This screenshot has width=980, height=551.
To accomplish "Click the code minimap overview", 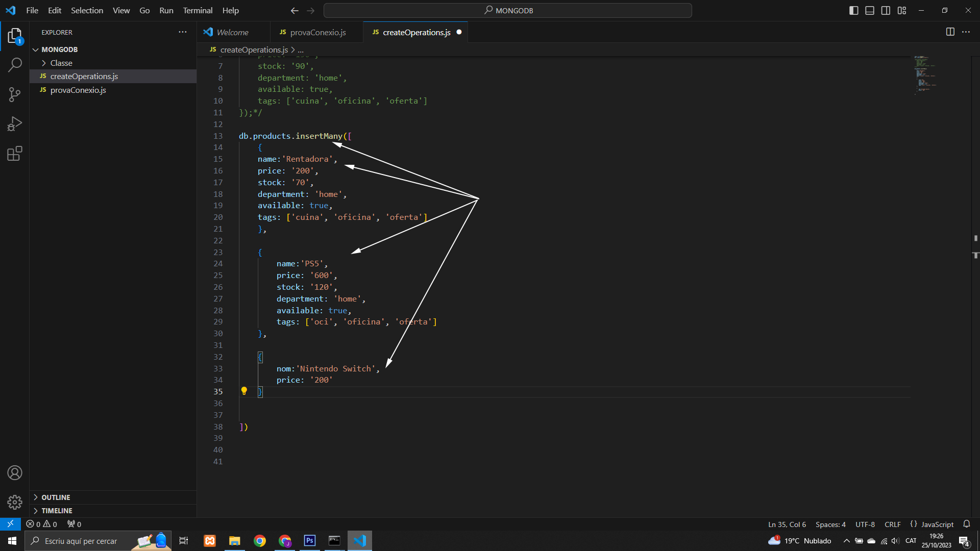I will coord(924,76).
